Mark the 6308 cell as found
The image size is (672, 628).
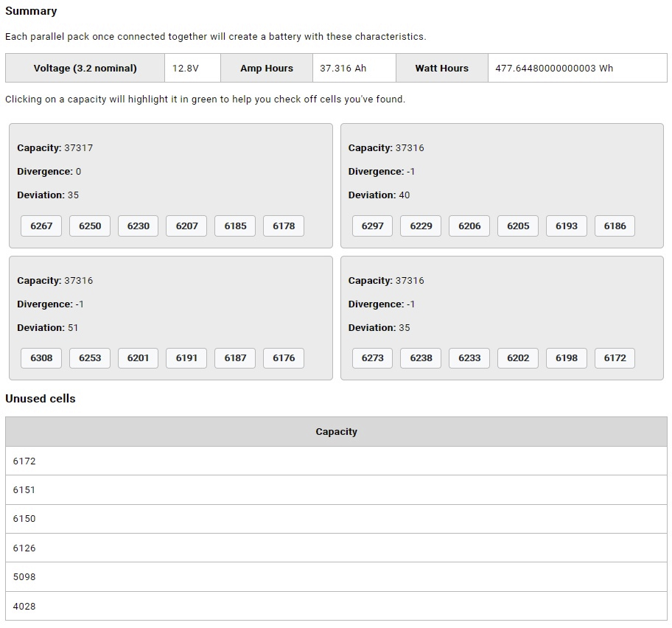point(41,358)
